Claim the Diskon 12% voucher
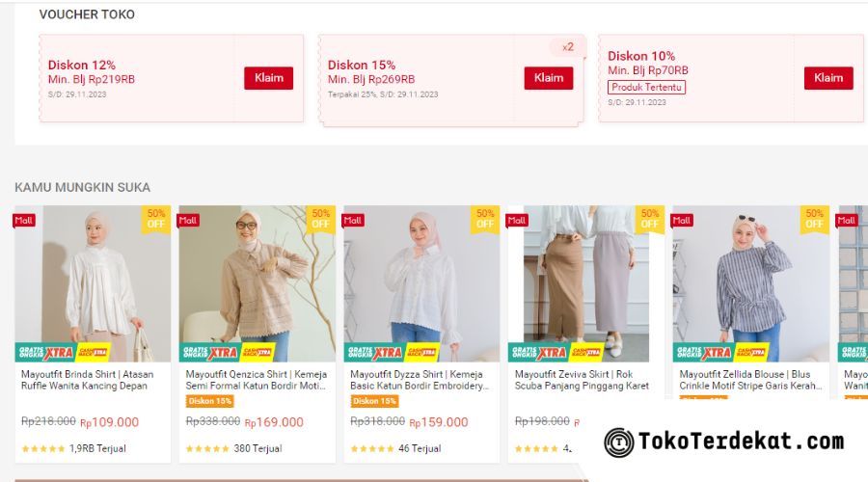The width and height of the screenshot is (868, 482). pos(268,78)
